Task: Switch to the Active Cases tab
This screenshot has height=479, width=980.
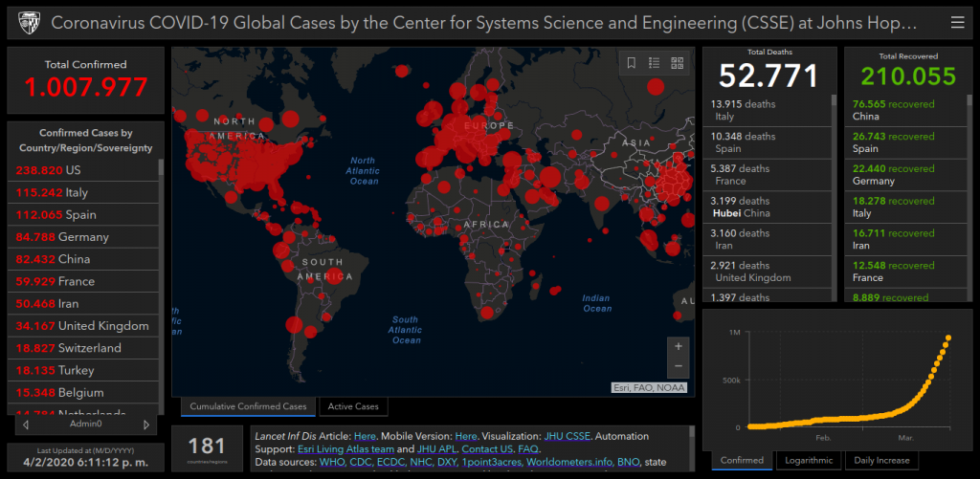Action: point(353,406)
